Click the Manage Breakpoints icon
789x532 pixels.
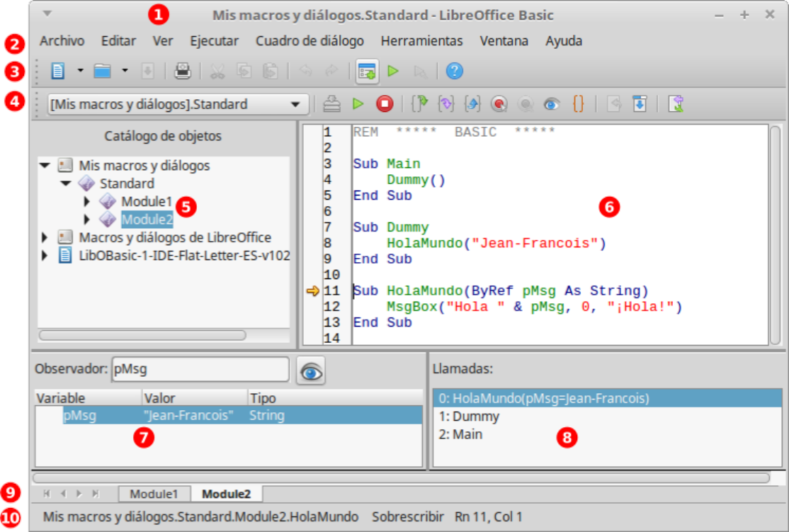tap(526, 104)
